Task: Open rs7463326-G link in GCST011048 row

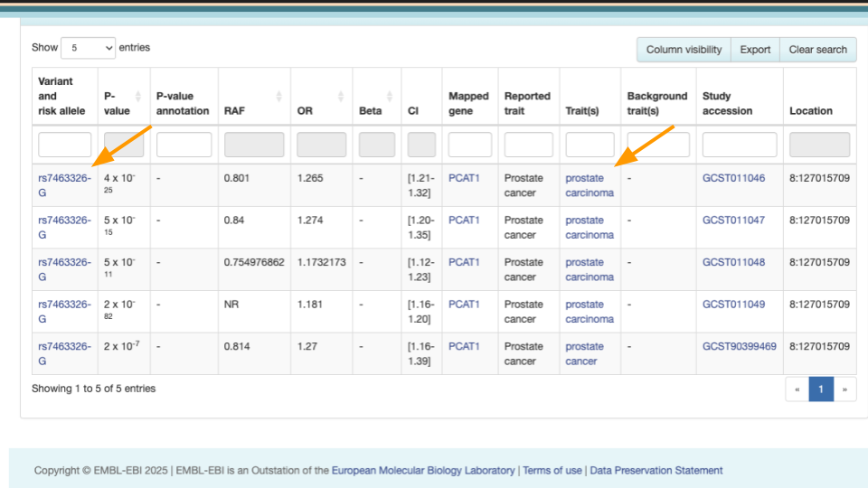Action: point(64,269)
